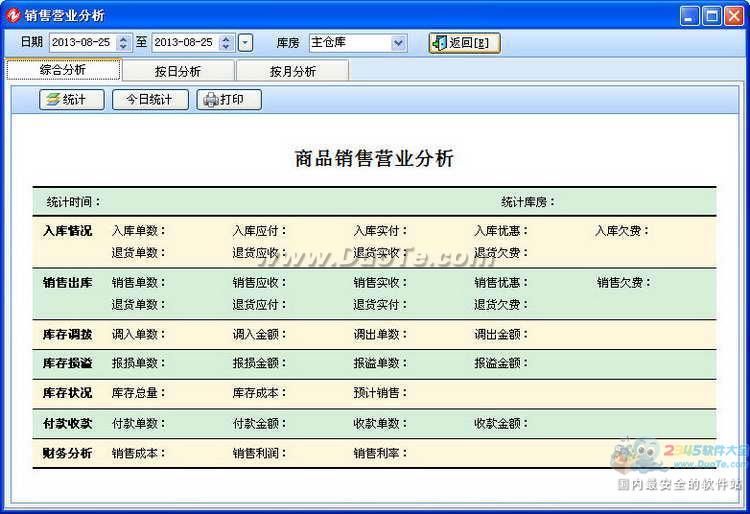Click the start date input field
Image resolution: width=750 pixels, height=514 pixels.
click(82, 43)
